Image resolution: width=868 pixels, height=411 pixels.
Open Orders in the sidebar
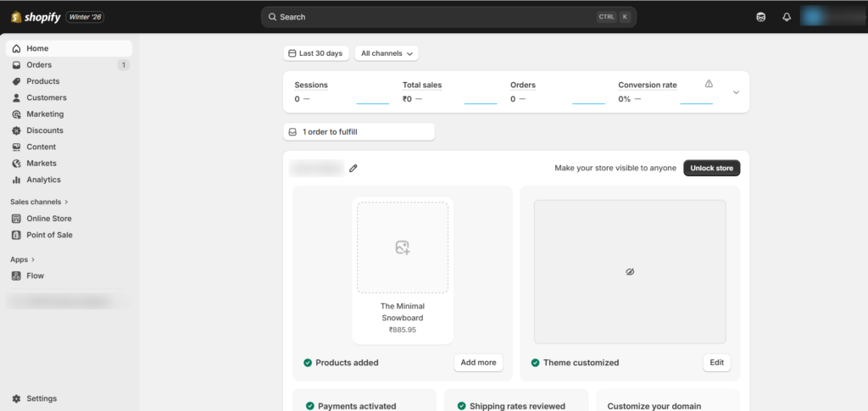click(x=39, y=65)
